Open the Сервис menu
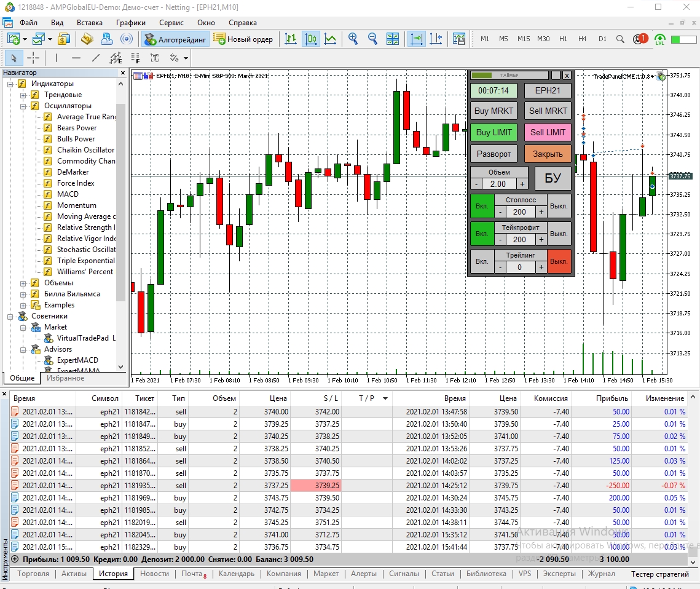Screen dimensions: 700x589 click(171, 23)
